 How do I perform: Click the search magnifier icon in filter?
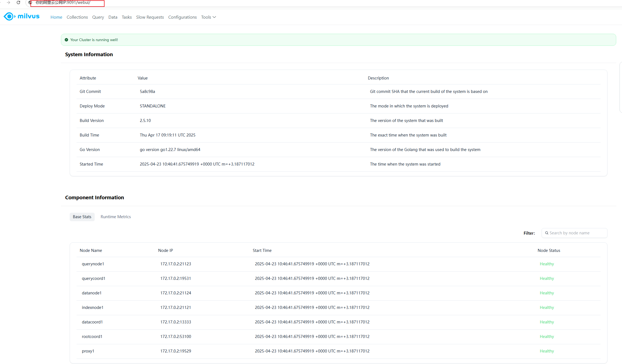pyautogui.click(x=547, y=233)
